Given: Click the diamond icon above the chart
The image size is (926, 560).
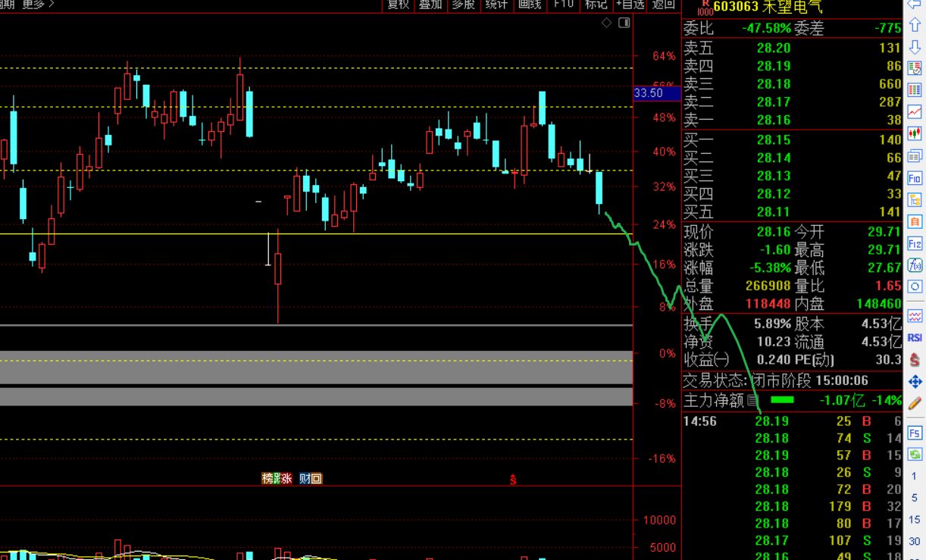Looking at the screenshot, I should click(x=606, y=23).
